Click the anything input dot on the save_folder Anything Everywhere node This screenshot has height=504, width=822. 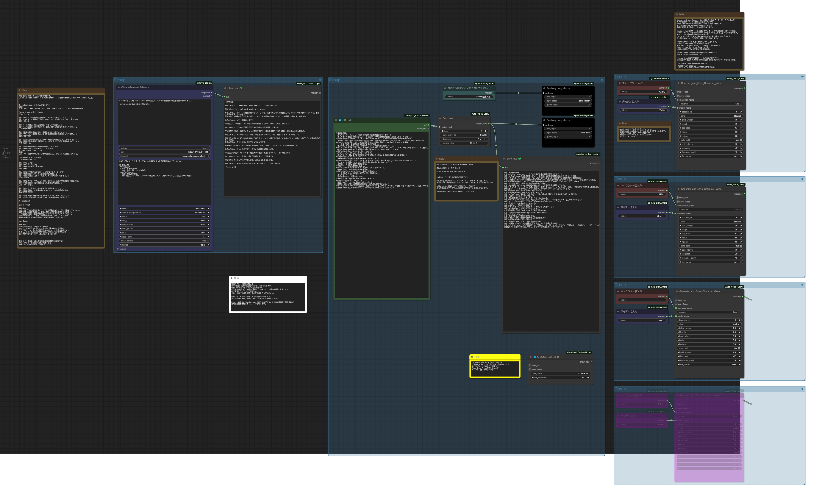(543, 93)
